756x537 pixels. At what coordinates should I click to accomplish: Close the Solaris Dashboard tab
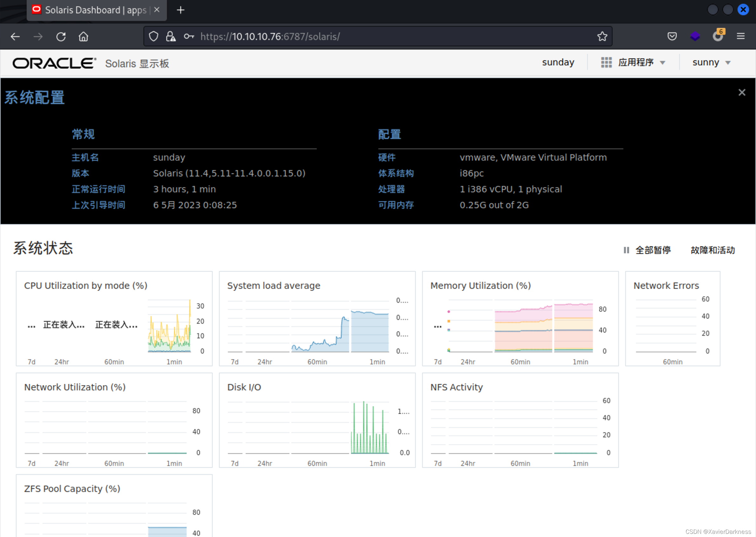pos(157,10)
